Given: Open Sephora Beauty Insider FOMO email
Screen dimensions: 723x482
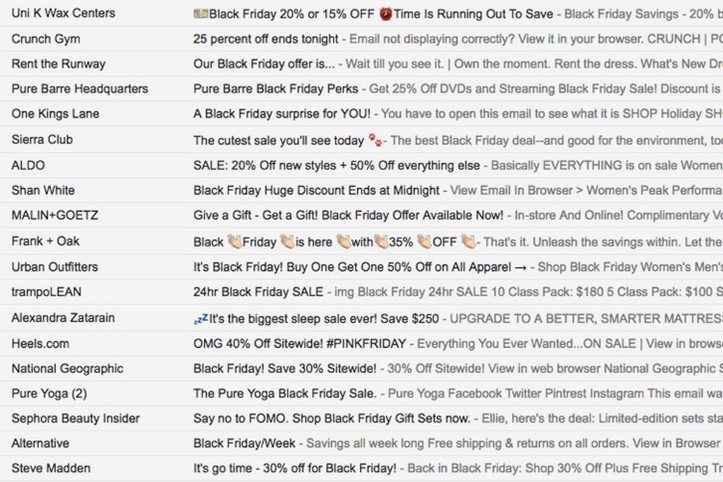Looking at the screenshot, I should [x=362, y=418].
